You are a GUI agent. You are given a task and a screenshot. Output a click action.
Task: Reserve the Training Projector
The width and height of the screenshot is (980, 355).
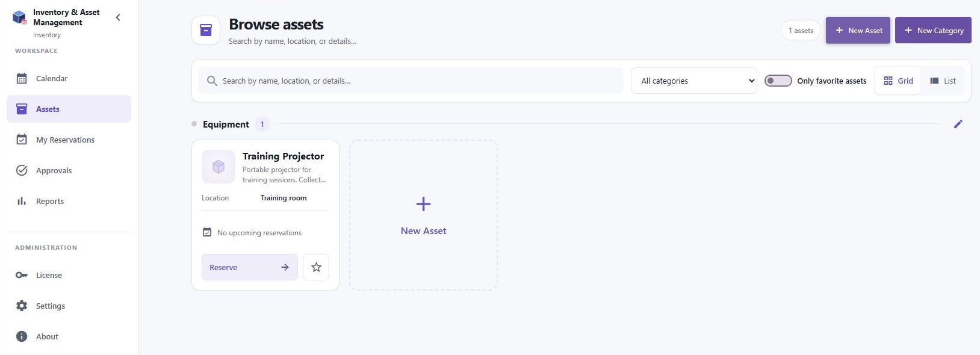(250, 267)
